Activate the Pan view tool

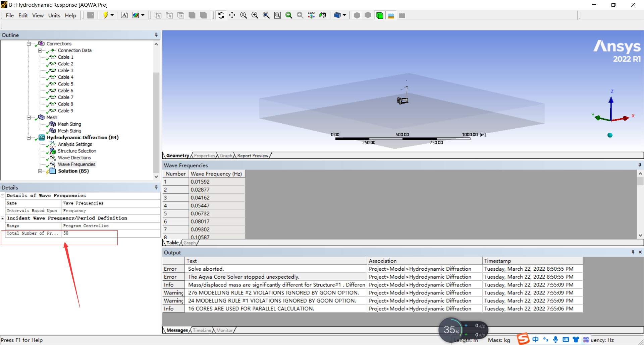point(232,15)
